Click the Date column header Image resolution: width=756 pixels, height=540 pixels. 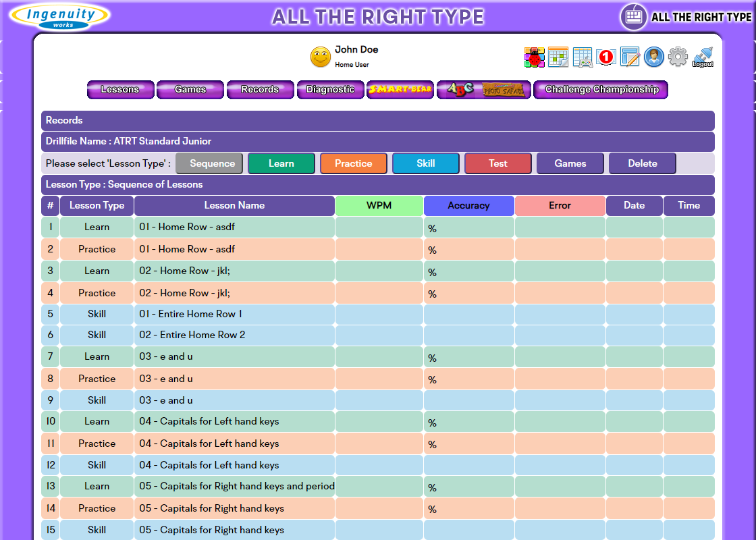pos(634,205)
